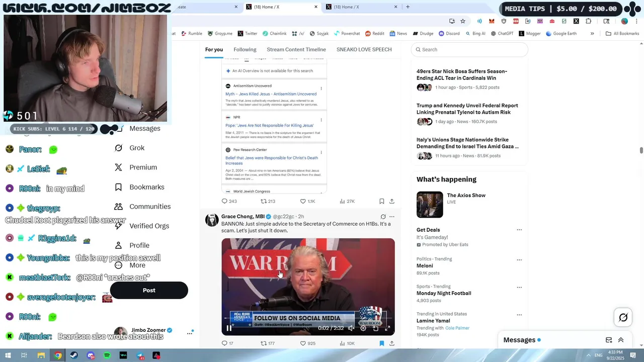Open the Cole Palmer trending link
This screenshot has width=644, height=362.
pyautogui.click(x=457, y=328)
